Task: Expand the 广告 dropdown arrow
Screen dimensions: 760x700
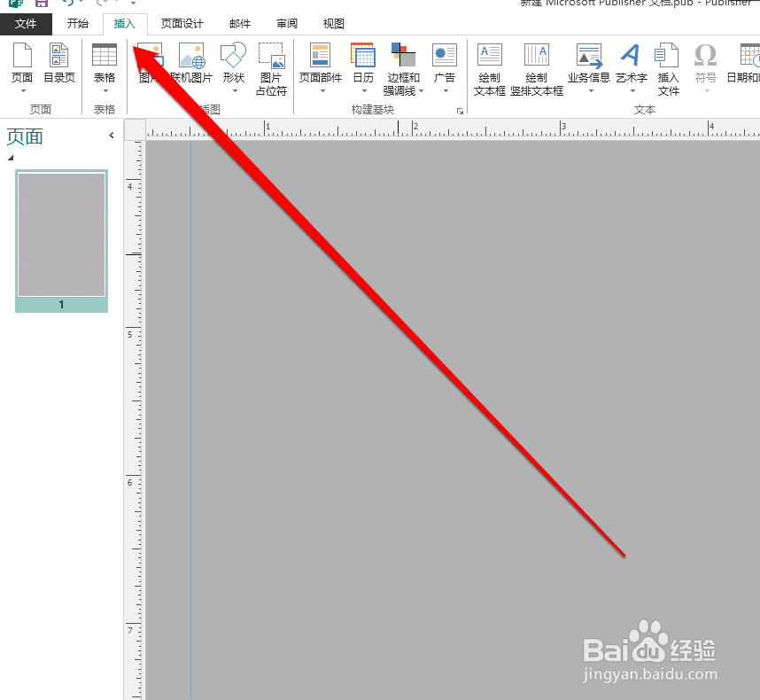Action: pyautogui.click(x=446, y=91)
